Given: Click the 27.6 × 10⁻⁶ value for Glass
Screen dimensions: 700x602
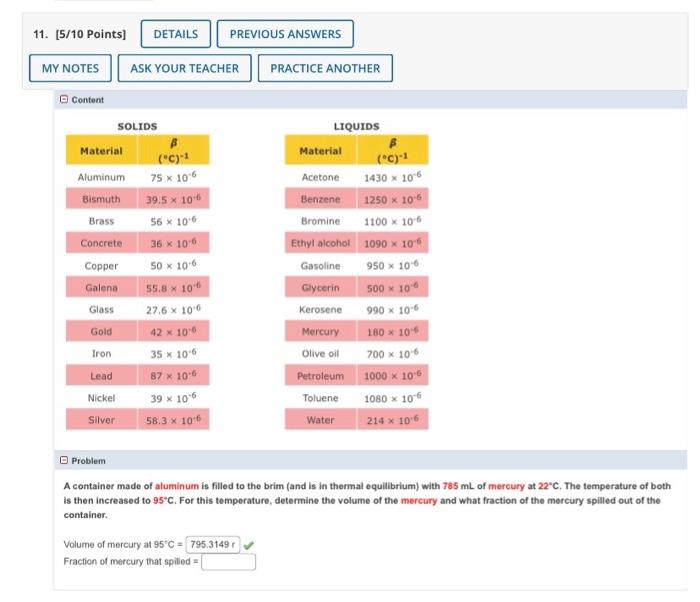Looking at the screenshot, I should 173,309.
